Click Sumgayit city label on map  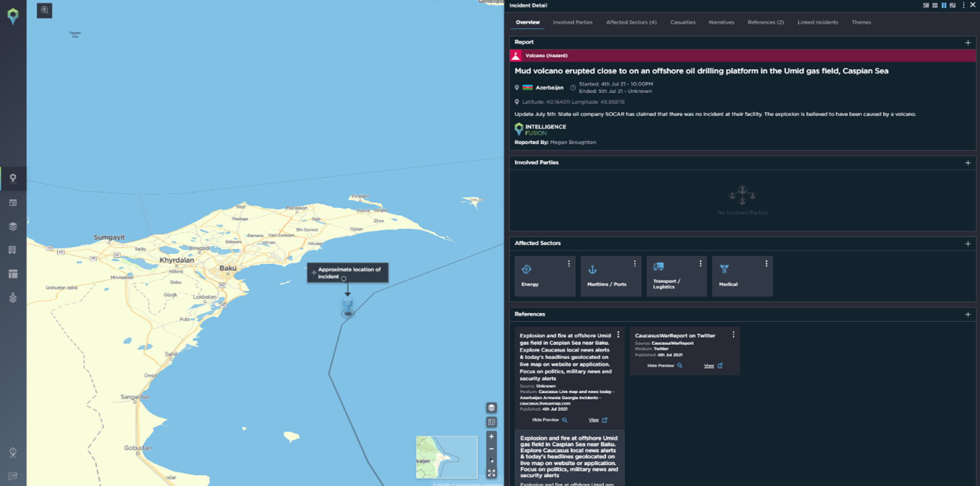[x=109, y=237]
